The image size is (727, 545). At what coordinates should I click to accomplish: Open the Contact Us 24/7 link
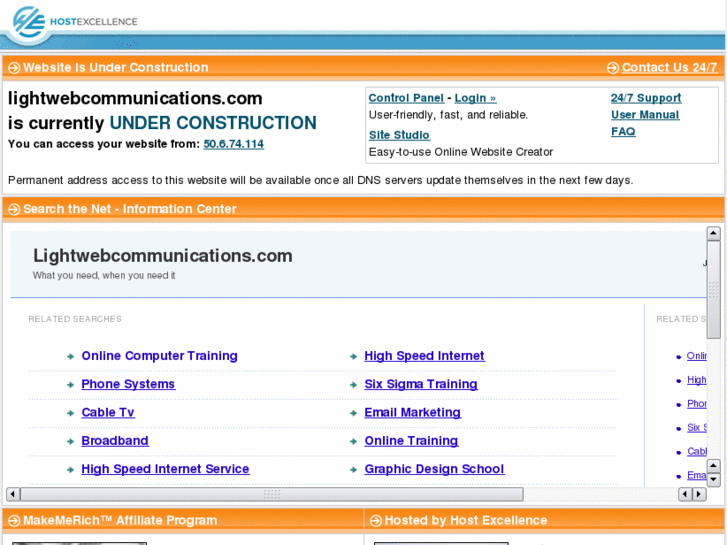(670, 67)
